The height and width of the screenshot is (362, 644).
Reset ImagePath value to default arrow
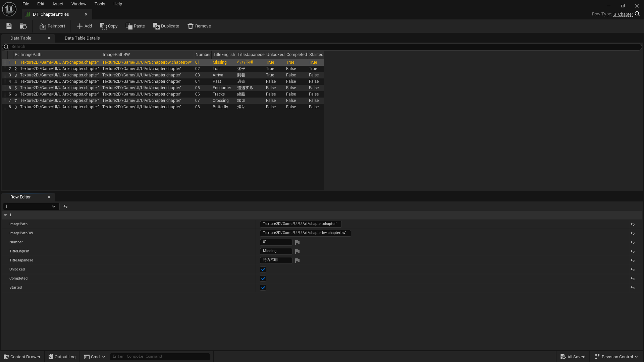(x=633, y=224)
